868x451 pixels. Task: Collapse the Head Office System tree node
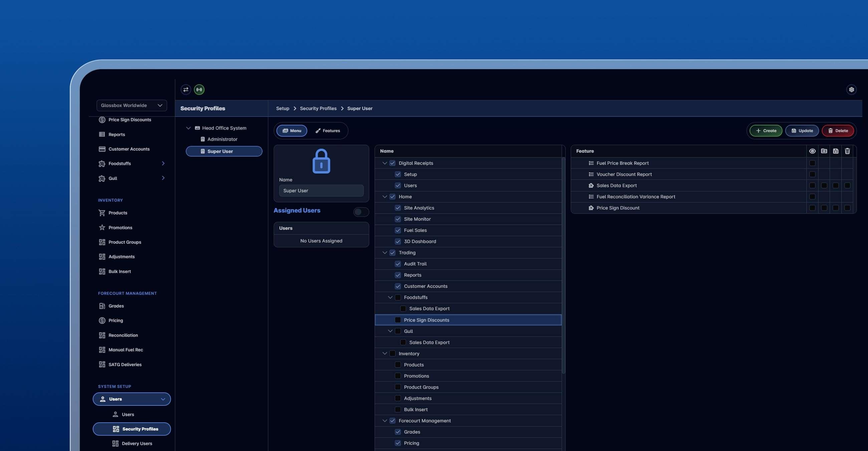[188, 128]
